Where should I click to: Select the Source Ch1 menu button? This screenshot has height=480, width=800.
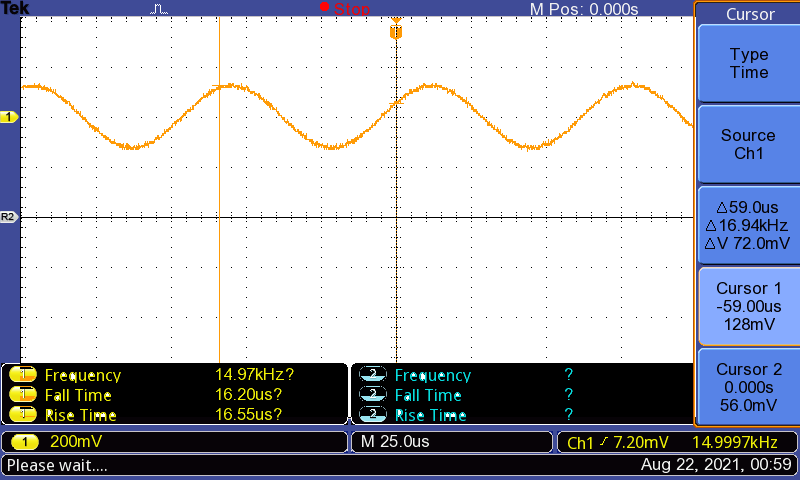tap(748, 144)
